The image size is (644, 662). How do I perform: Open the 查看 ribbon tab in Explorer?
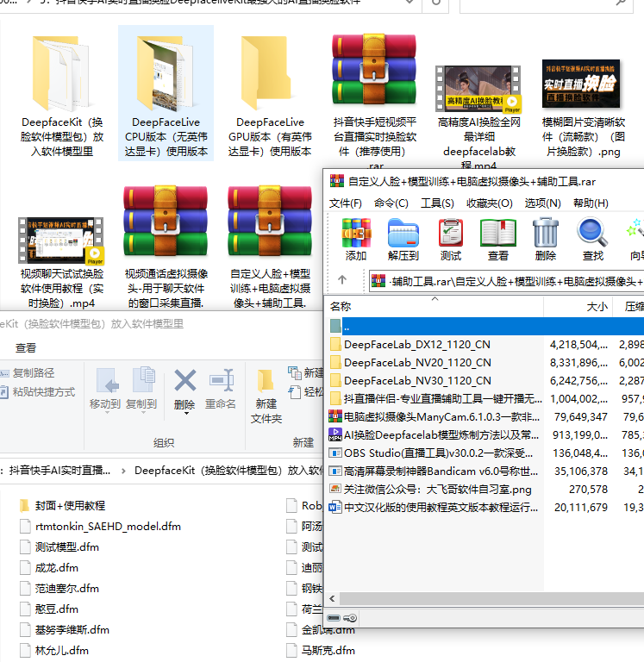point(26,348)
